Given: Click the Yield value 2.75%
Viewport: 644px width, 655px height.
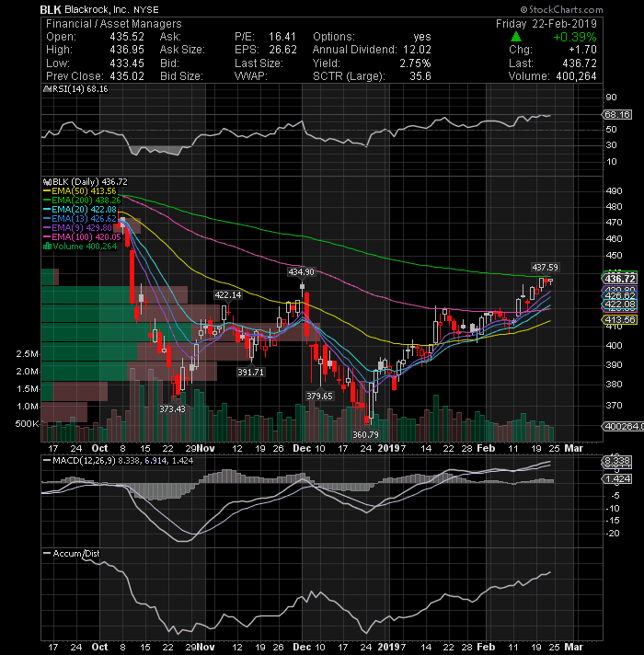Looking at the screenshot, I should click(x=415, y=63).
